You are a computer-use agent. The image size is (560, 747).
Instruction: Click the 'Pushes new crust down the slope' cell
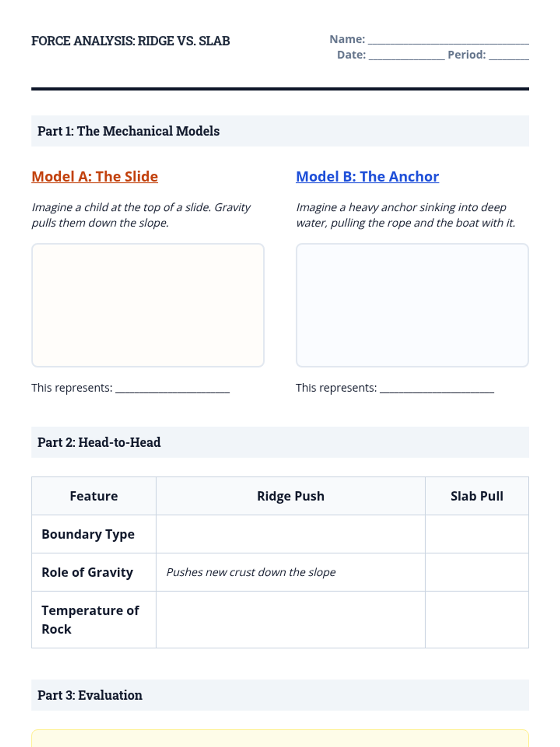tap(291, 572)
